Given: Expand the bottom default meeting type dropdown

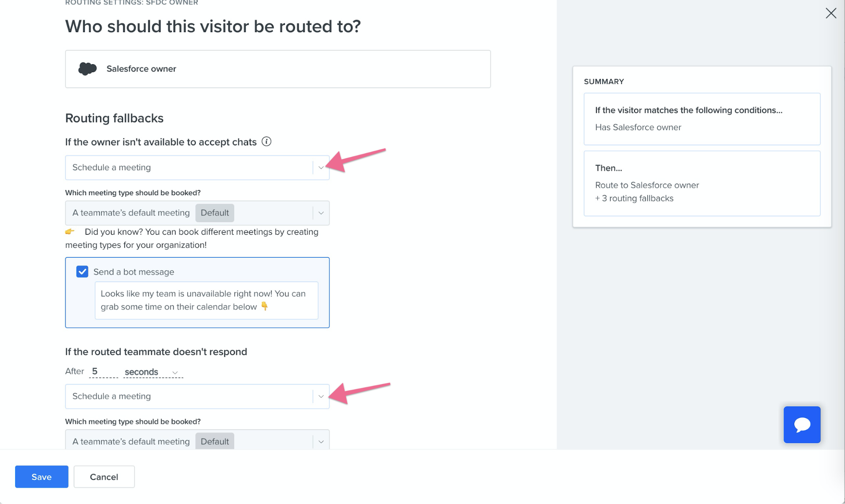Looking at the screenshot, I should 197,440.
